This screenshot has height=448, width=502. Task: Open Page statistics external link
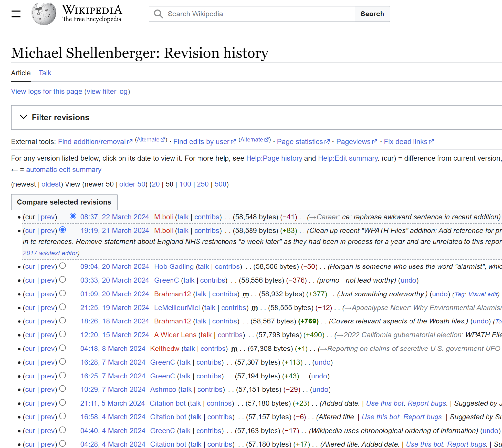[300, 142]
